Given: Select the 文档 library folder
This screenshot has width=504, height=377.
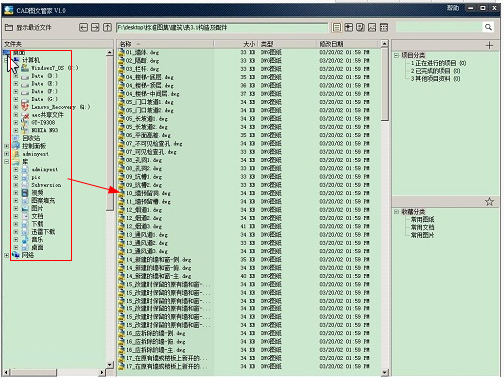Looking at the screenshot, I should click(x=37, y=216).
